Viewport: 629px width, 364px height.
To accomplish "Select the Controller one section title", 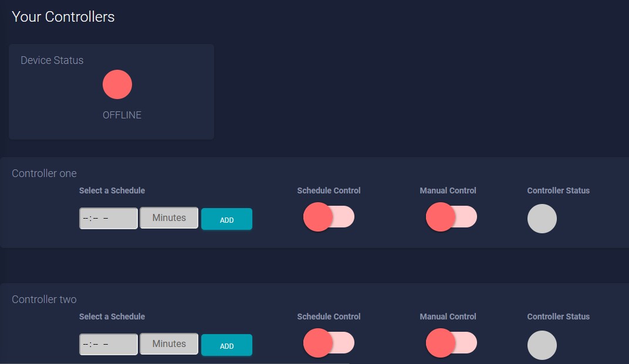I will [x=44, y=174].
